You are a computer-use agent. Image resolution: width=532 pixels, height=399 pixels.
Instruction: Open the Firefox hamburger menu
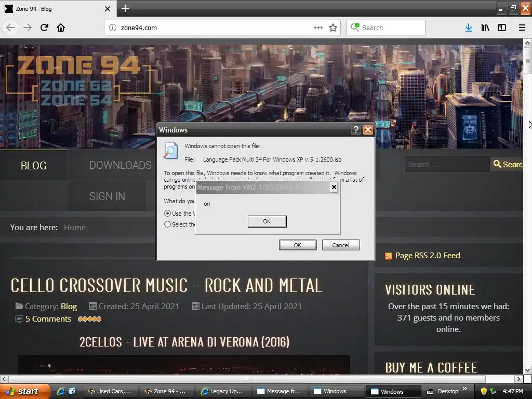[522, 28]
